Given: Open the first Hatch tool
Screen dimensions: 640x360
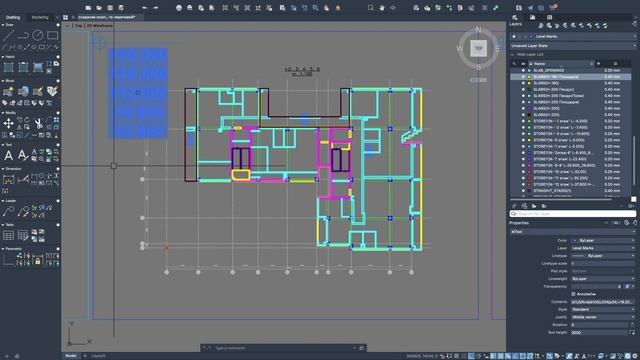Looking at the screenshot, I should [8, 67].
